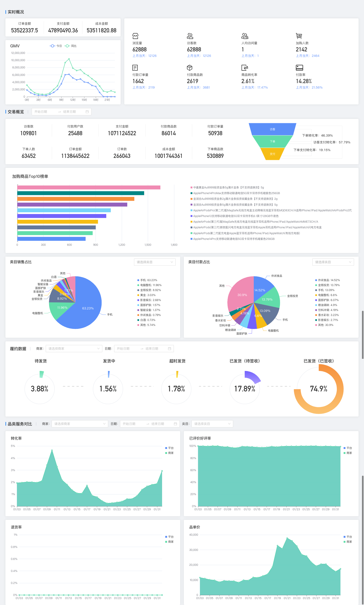Click 已发货（已签收）74.9% ring gauge
Image resolution: width=364 pixels, height=605 pixels.
319,389
